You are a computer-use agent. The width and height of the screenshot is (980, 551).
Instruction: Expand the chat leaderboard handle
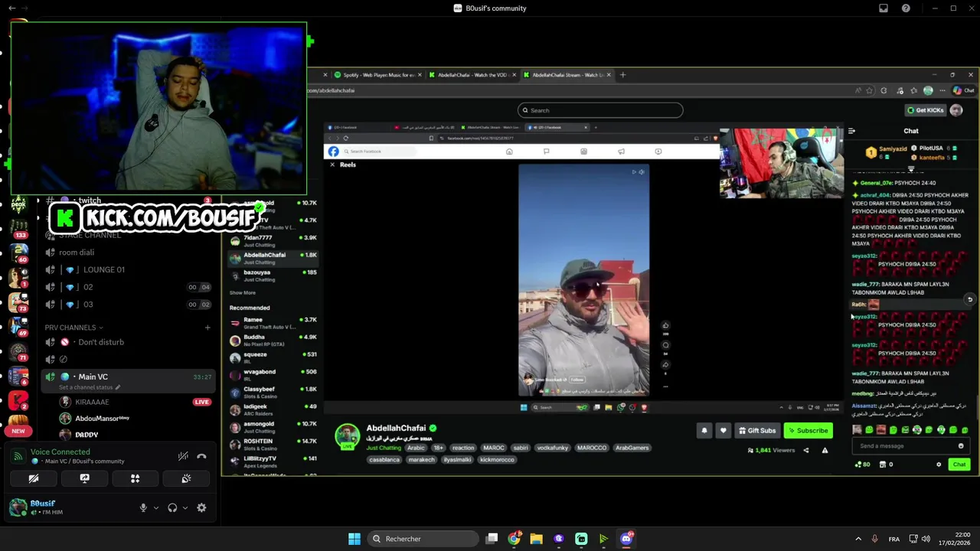[910, 168]
